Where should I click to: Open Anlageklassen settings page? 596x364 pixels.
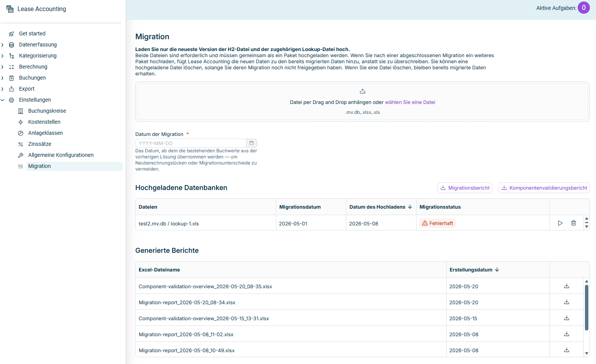(45, 133)
